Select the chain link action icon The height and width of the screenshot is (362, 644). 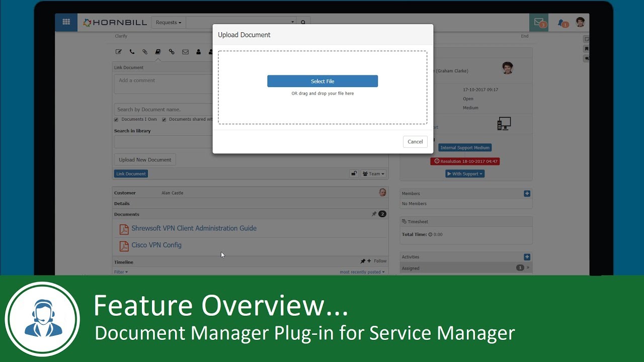point(172,52)
